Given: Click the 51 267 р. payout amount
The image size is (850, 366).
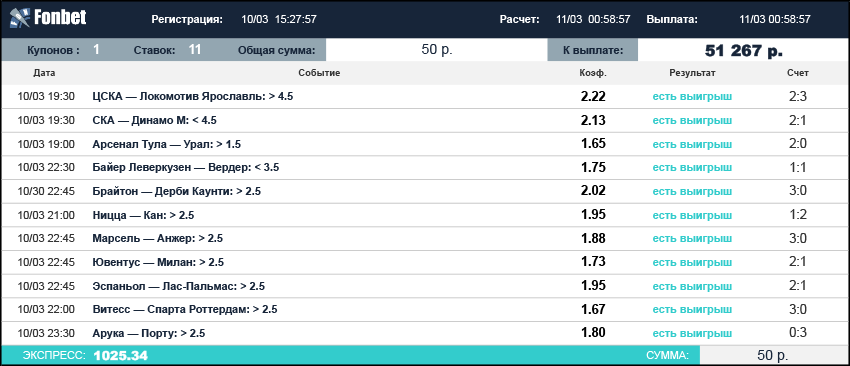Looking at the screenshot, I should pyautogui.click(x=743, y=51).
